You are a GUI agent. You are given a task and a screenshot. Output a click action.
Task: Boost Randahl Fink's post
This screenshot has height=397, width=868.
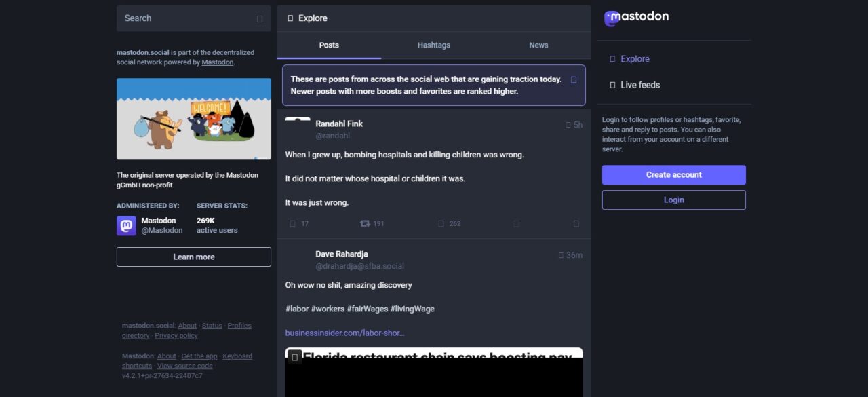(x=365, y=223)
